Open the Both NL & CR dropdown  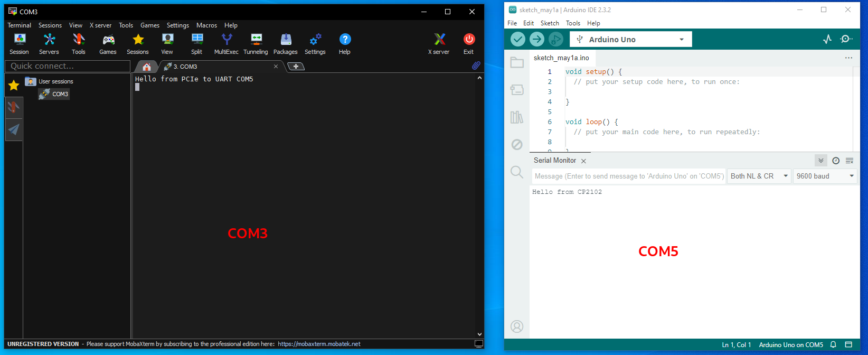[x=759, y=176]
